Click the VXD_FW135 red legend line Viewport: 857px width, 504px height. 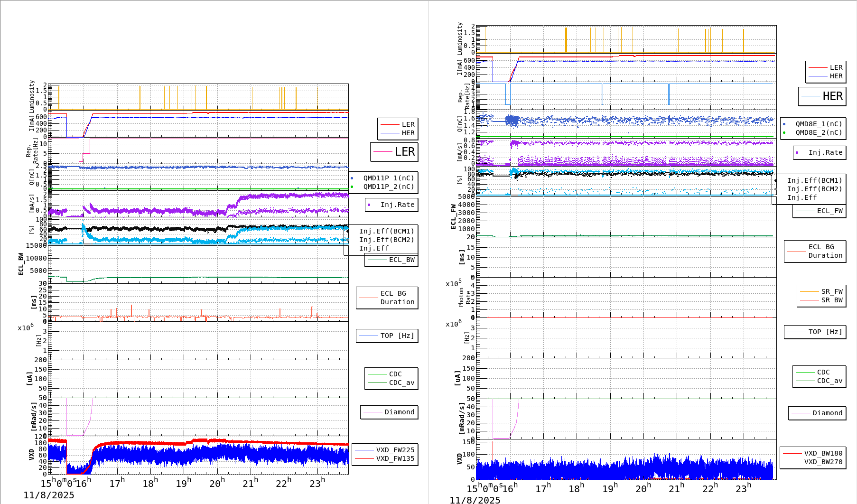click(364, 458)
